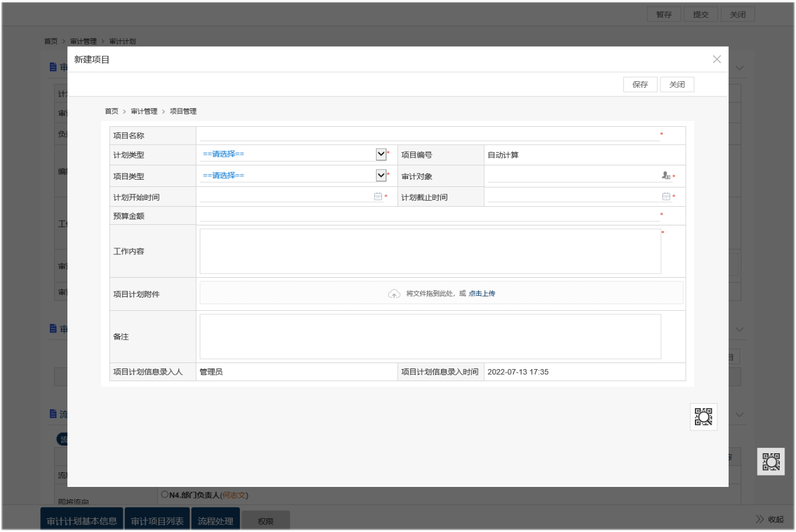
Task: Click the floating QR code icon beside the 收起 control
Action: pos(771,462)
